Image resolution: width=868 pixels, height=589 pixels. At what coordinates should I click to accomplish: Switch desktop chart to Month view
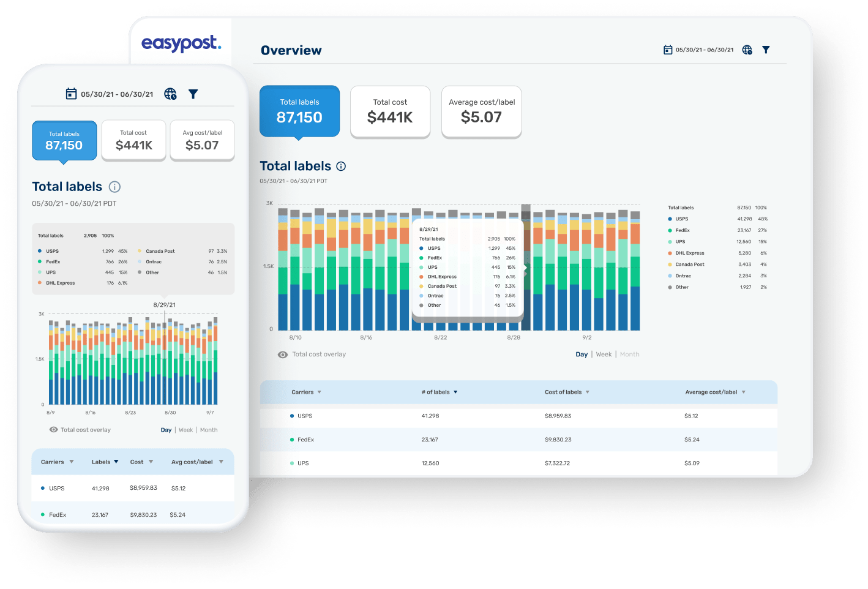point(629,355)
